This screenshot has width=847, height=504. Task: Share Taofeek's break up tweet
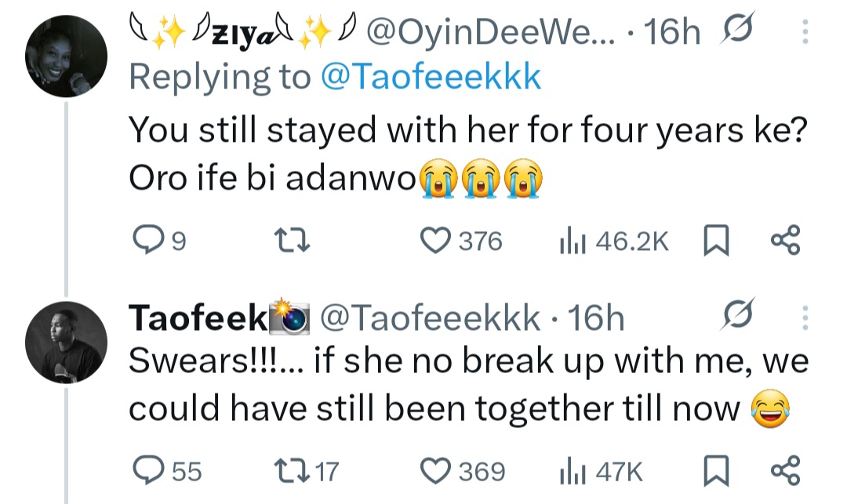(x=786, y=470)
